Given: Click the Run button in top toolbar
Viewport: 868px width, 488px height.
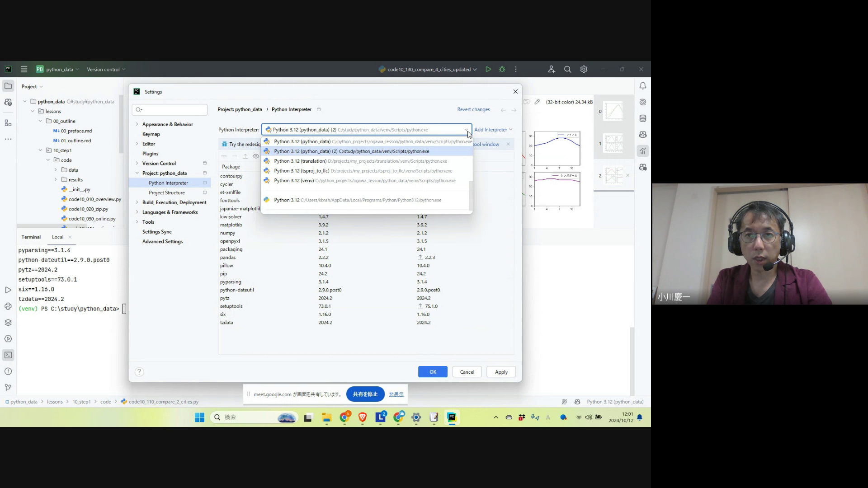Looking at the screenshot, I should 488,69.
